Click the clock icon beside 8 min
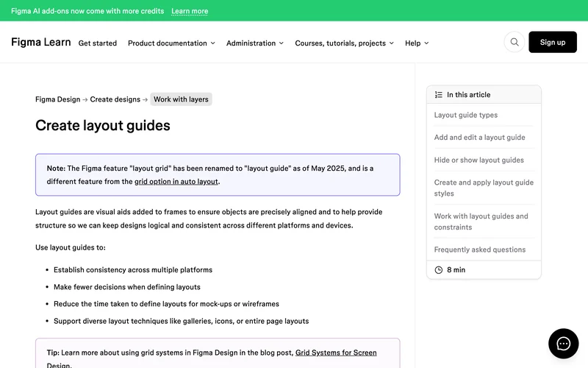The width and height of the screenshot is (588, 368). pyautogui.click(x=438, y=270)
